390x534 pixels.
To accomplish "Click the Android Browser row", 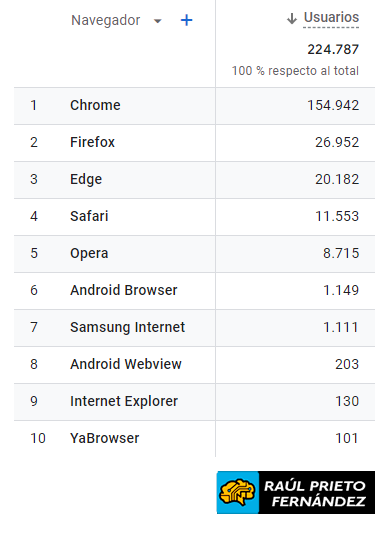I will 194,290.
